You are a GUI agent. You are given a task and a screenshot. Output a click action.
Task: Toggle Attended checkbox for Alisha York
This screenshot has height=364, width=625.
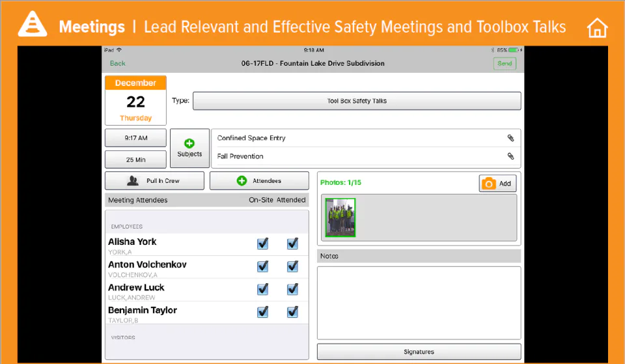pos(292,244)
